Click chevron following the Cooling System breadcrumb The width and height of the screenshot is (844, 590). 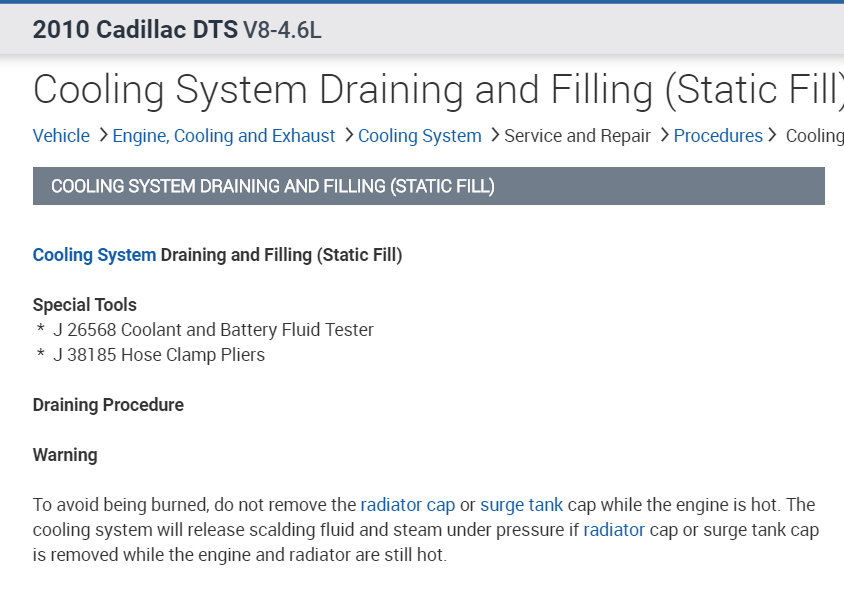(x=494, y=136)
